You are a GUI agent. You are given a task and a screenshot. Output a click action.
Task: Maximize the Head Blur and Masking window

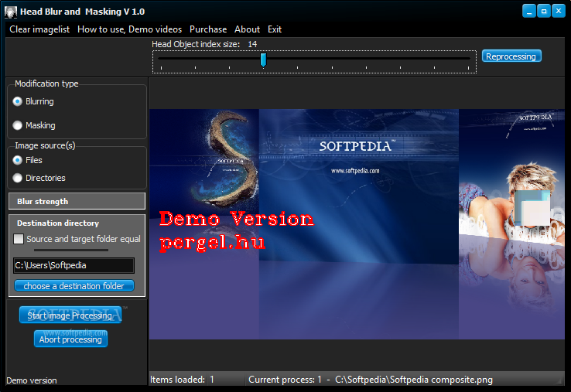544,12
